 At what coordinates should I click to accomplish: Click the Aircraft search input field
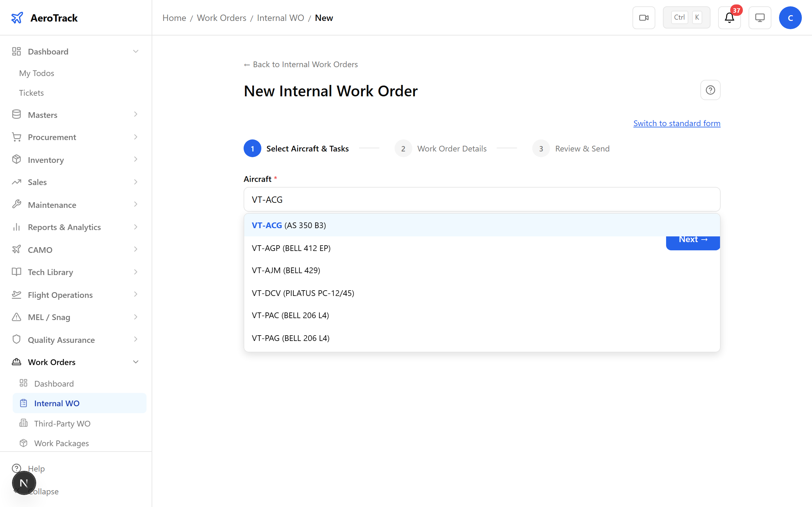point(481,200)
